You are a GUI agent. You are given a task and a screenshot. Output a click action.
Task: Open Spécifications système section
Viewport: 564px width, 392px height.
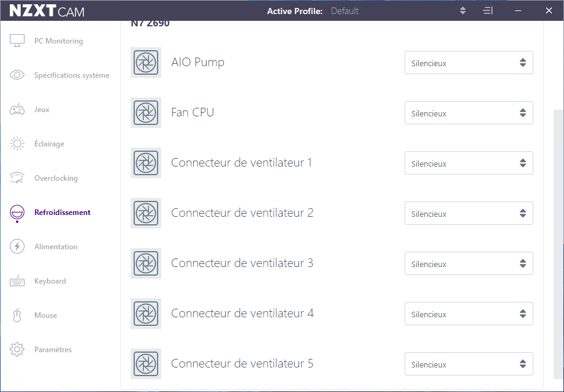click(x=72, y=75)
